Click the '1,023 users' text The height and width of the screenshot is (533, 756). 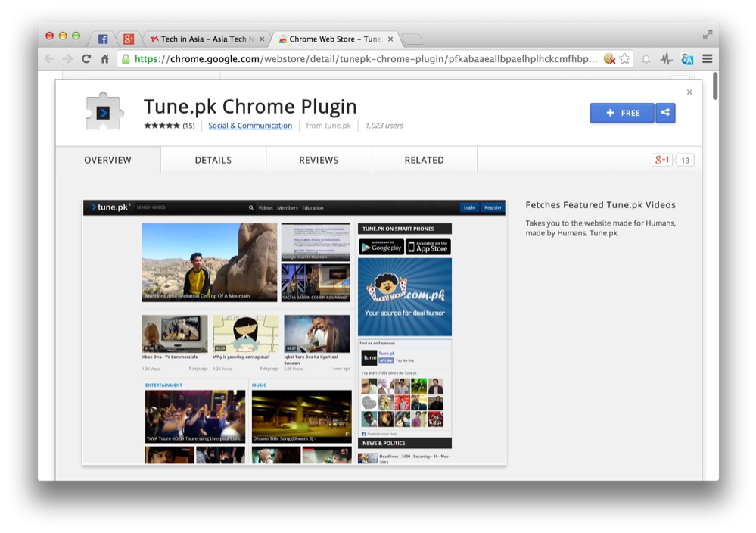[x=384, y=126]
